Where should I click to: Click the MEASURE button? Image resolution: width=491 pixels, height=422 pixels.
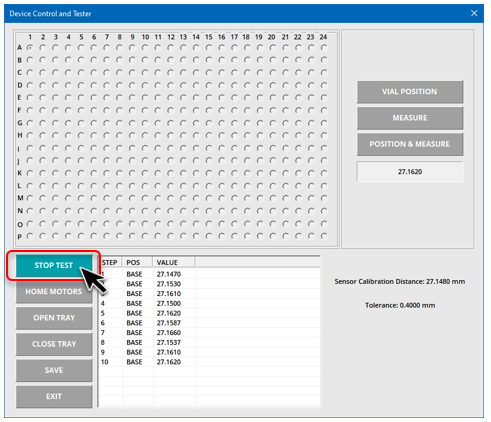[410, 118]
